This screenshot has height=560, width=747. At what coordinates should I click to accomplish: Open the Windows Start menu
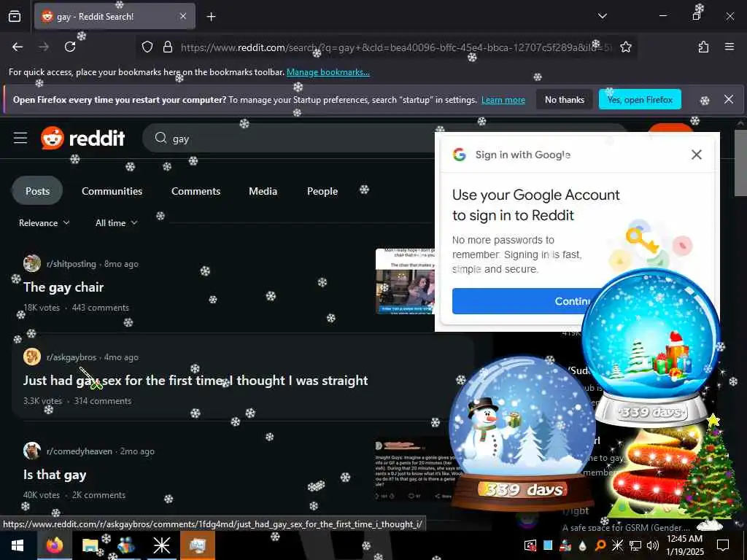click(18, 545)
